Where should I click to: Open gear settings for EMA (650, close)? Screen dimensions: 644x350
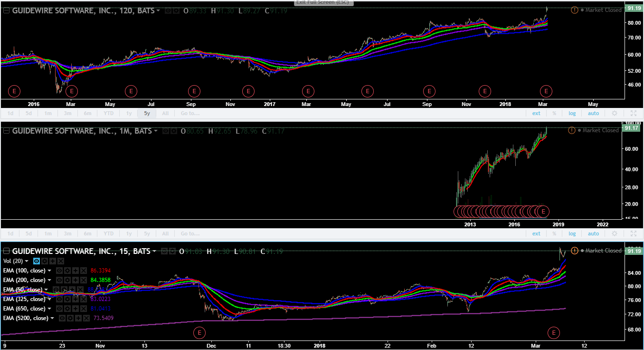[67, 309]
